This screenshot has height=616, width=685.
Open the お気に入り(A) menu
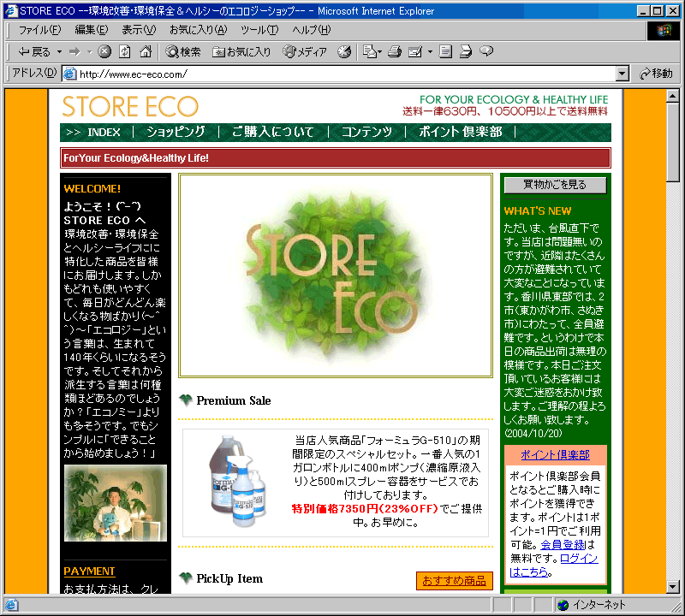point(199,30)
